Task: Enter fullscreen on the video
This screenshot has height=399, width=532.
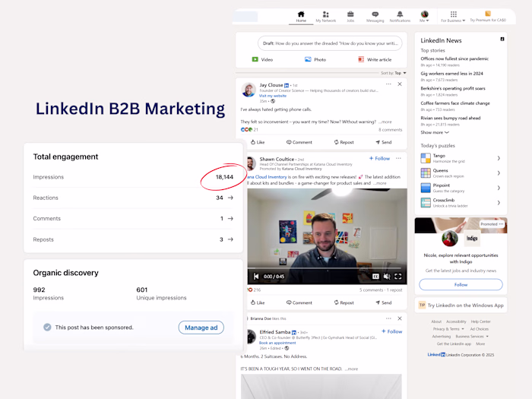Action: (x=398, y=277)
